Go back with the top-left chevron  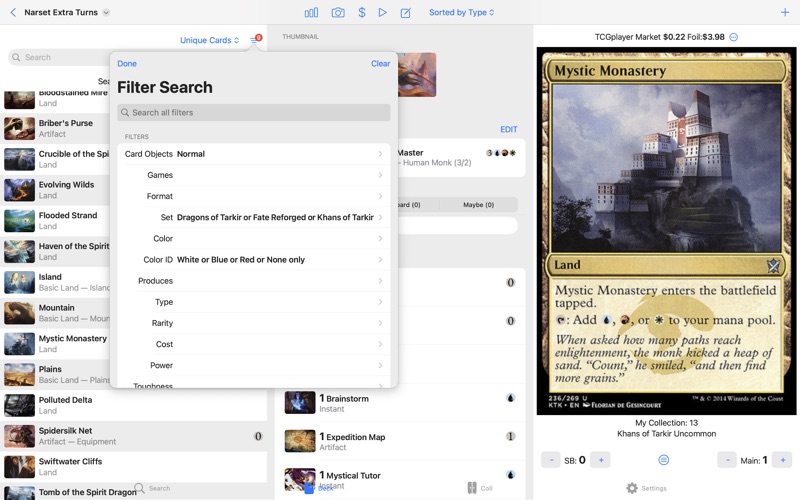click(13, 12)
